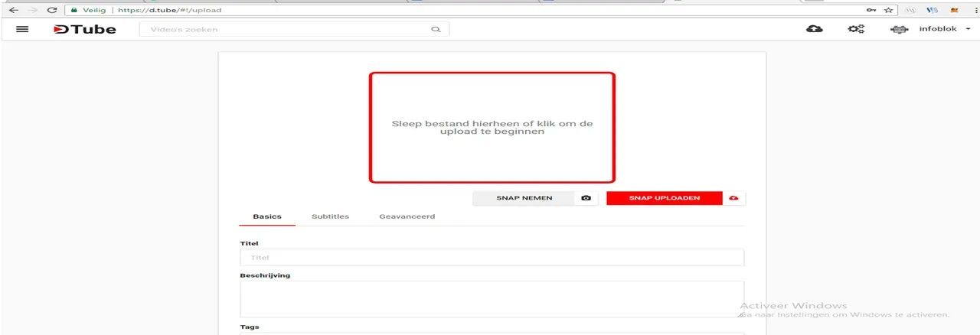980x335 pixels.
Task: Click the browser back arrow
Action: 13,10
